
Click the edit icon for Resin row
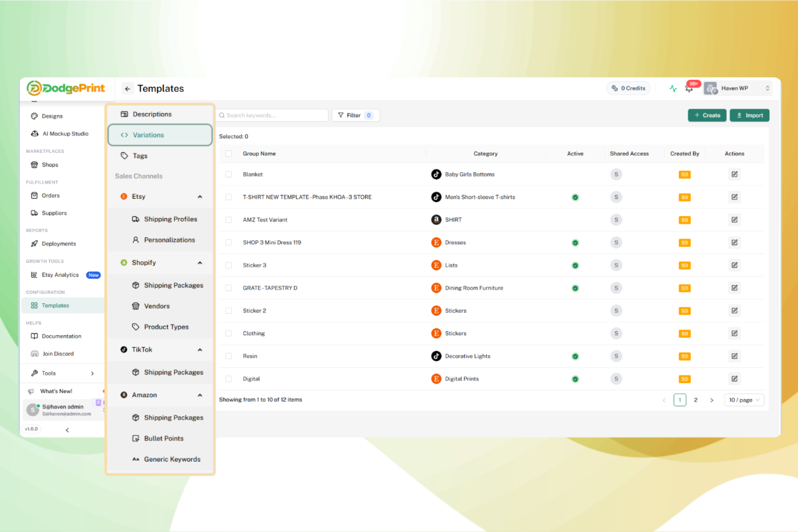[x=734, y=356]
